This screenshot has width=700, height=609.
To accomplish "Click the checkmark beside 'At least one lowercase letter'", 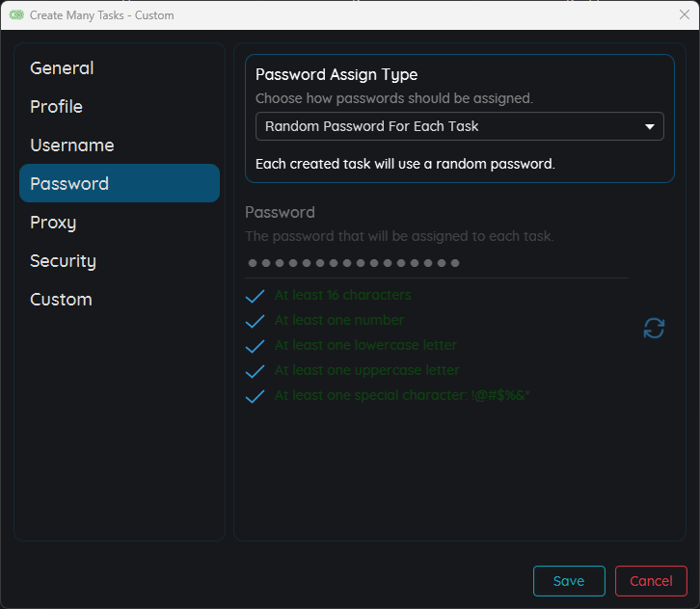I will [x=256, y=346].
